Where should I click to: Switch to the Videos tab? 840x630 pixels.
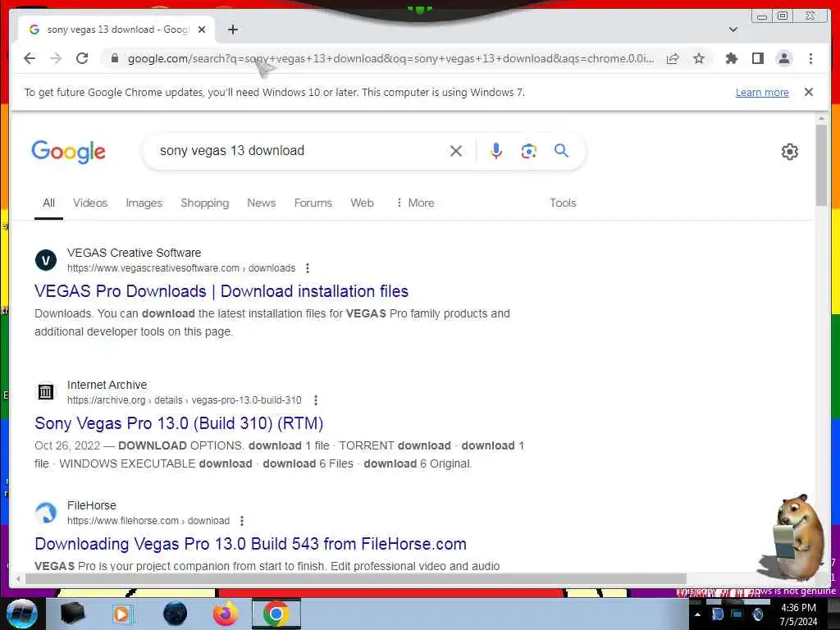[x=90, y=203]
